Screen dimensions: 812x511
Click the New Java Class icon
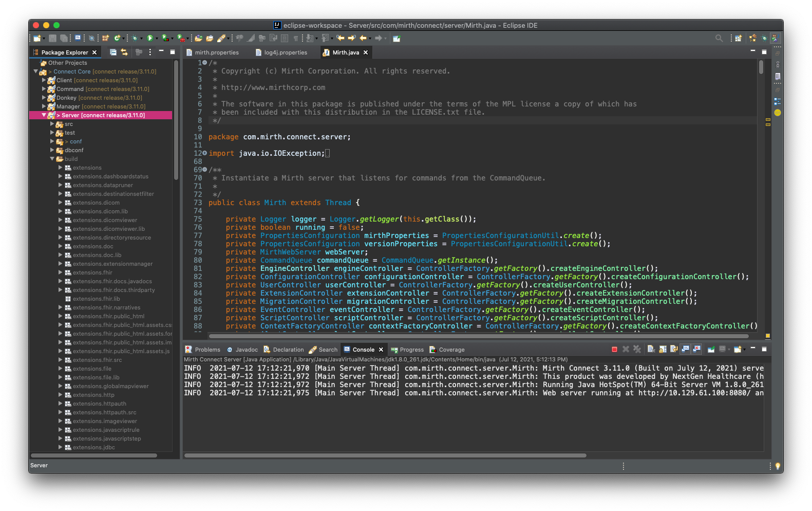click(x=117, y=38)
